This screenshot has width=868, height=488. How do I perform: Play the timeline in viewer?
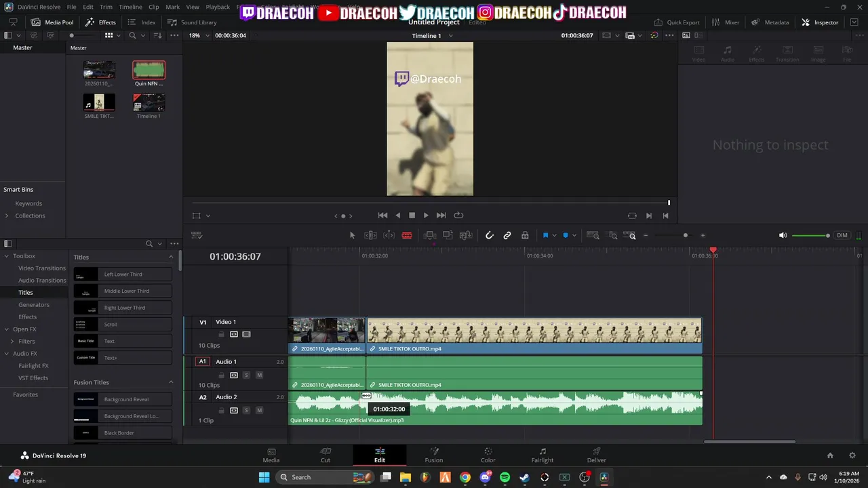(x=426, y=216)
